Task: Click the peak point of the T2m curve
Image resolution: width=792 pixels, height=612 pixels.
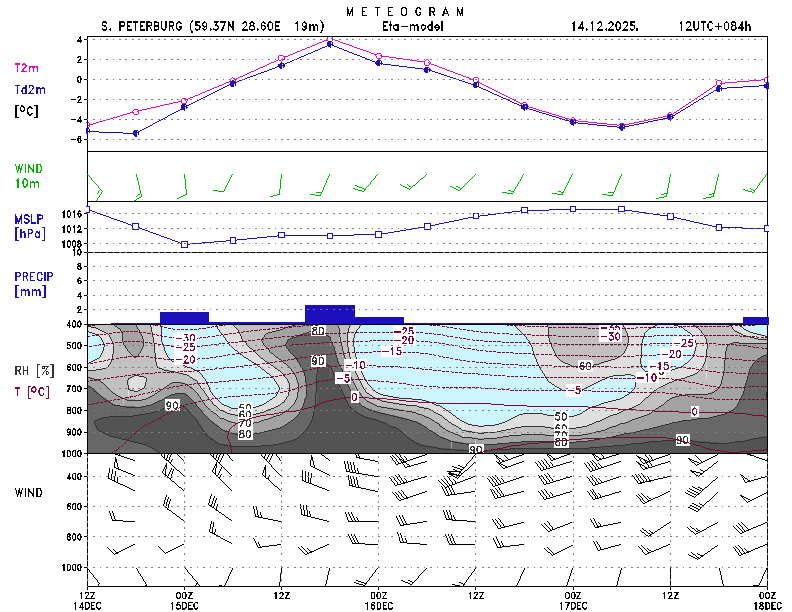Action: coord(330,40)
